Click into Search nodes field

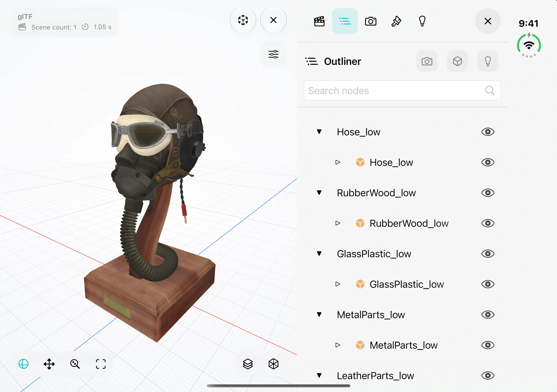click(x=402, y=91)
